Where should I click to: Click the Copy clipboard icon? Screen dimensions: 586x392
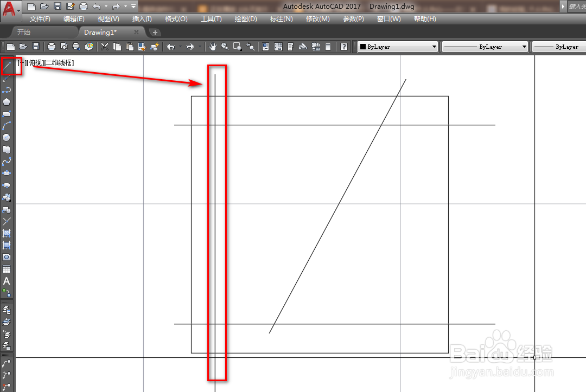click(x=117, y=47)
